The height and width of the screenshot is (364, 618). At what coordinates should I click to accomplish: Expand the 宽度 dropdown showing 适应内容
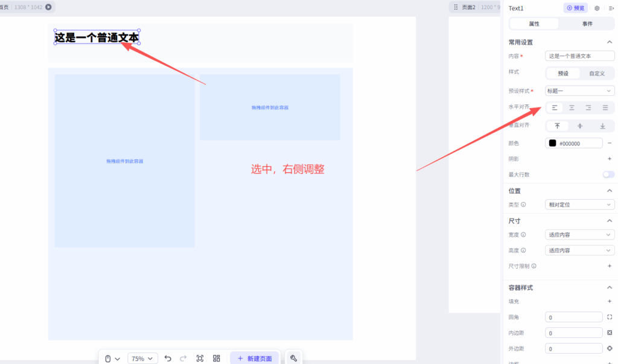579,235
